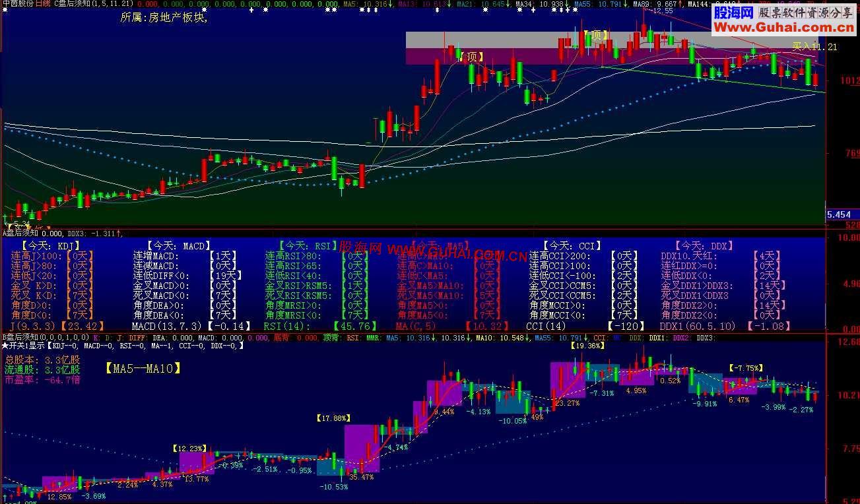860x504 pixels.
Task: Click the 13.77% segment label
Action: tap(197, 480)
